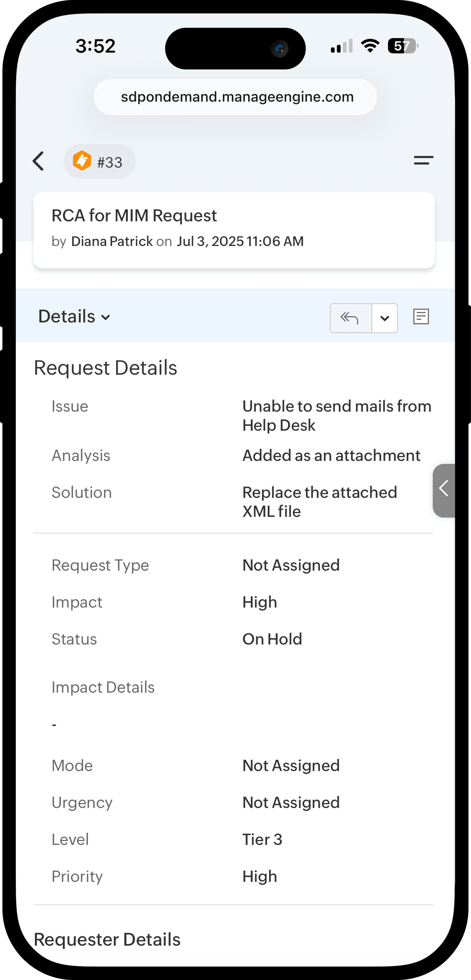
Task: Click the Impact value High
Action: [x=260, y=602]
